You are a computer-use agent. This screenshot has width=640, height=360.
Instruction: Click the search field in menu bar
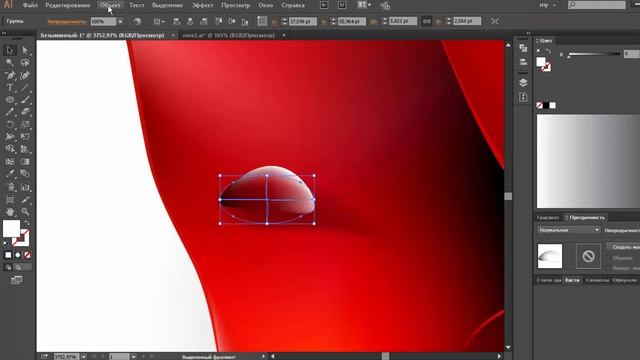(x=597, y=5)
